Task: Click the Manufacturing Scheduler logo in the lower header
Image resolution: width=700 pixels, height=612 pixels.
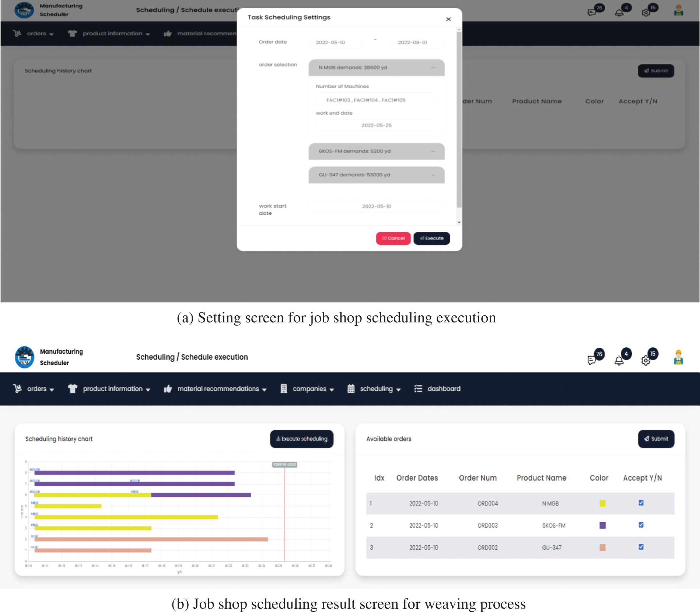Action: pos(24,357)
